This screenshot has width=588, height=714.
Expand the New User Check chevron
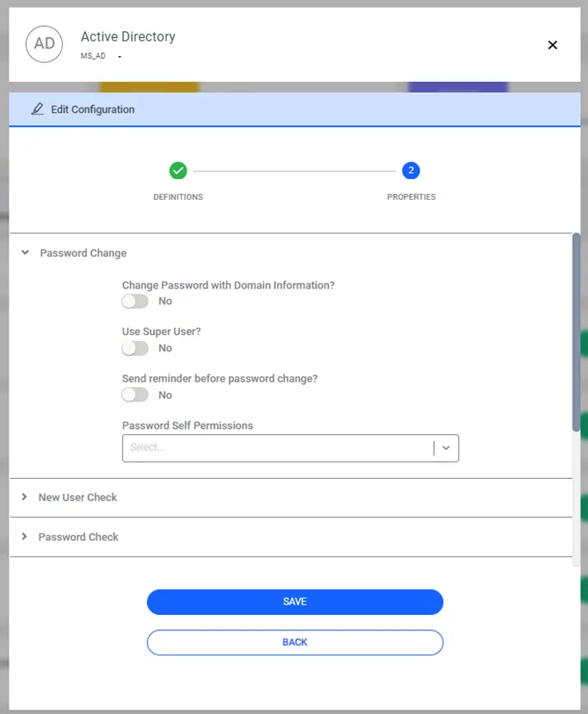pyautogui.click(x=24, y=497)
